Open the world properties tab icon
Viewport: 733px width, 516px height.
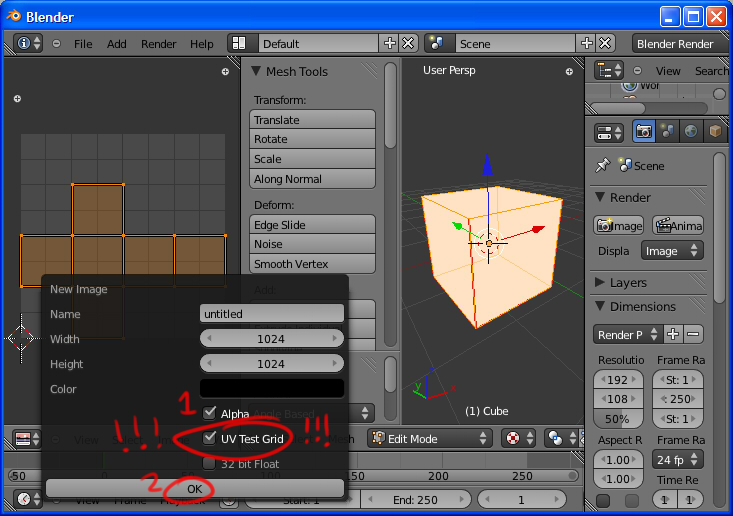[691, 132]
